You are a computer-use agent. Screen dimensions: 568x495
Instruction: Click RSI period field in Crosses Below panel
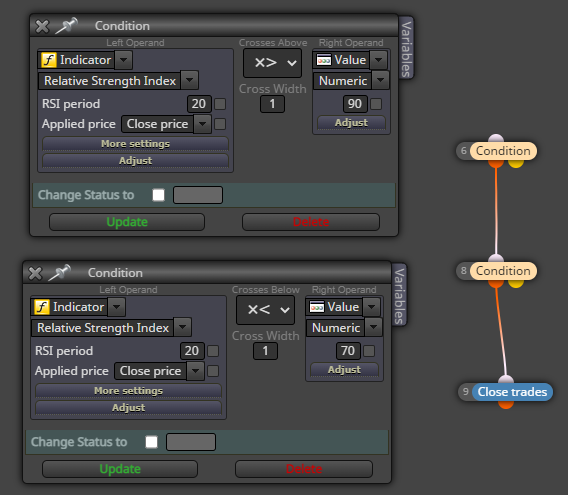coord(192,351)
